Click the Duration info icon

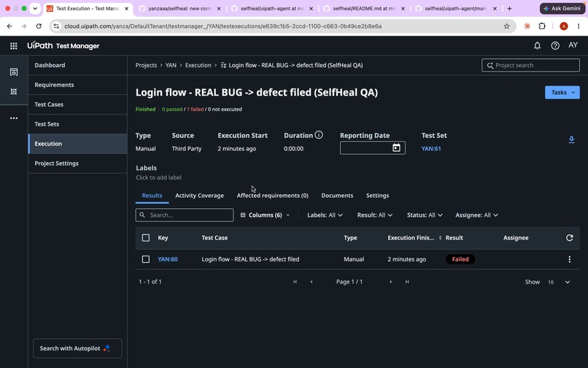coord(318,135)
